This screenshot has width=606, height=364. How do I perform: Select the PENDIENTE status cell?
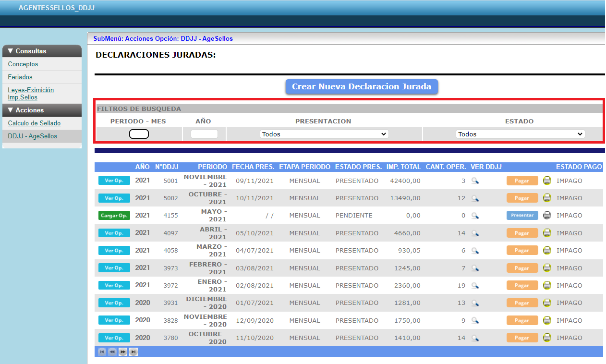(x=354, y=216)
